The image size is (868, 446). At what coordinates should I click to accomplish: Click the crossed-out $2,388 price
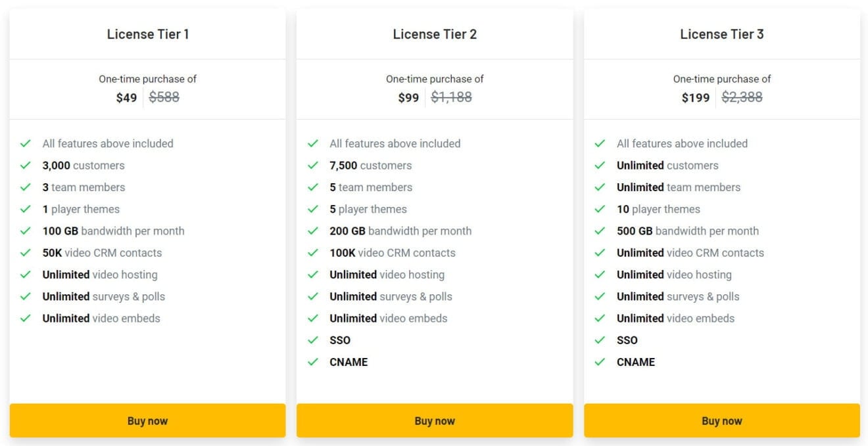coord(742,97)
